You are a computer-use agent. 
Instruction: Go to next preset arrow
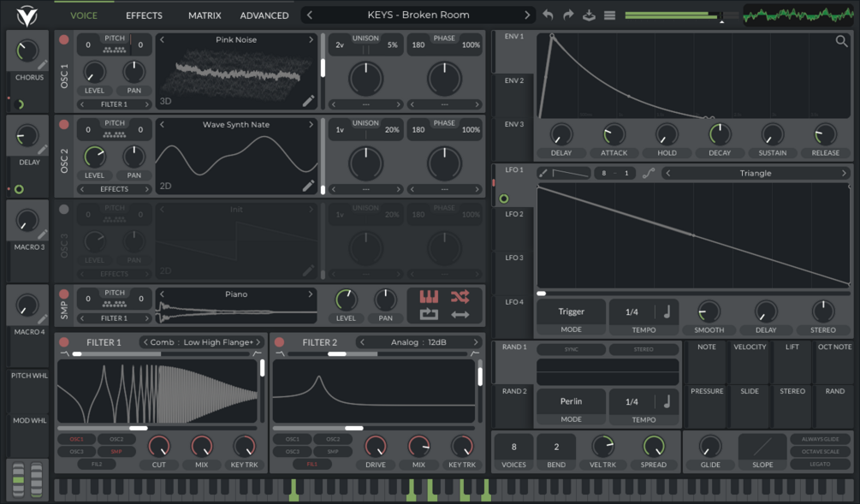pyautogui.click(x=527, y=15)
